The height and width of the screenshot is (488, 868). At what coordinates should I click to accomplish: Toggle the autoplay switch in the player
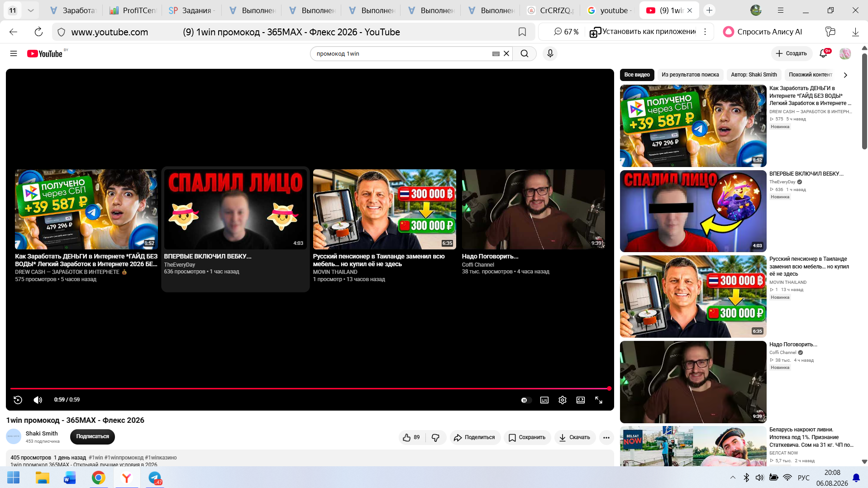tap(525, 400)
